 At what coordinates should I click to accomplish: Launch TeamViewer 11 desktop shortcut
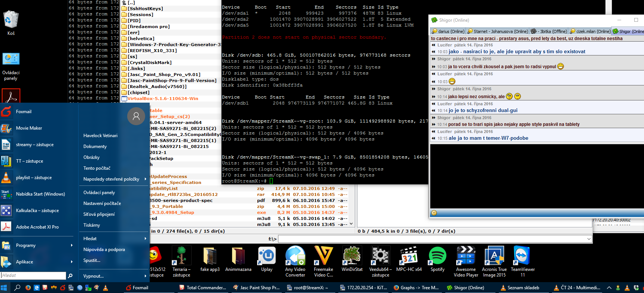click(523, 262)
